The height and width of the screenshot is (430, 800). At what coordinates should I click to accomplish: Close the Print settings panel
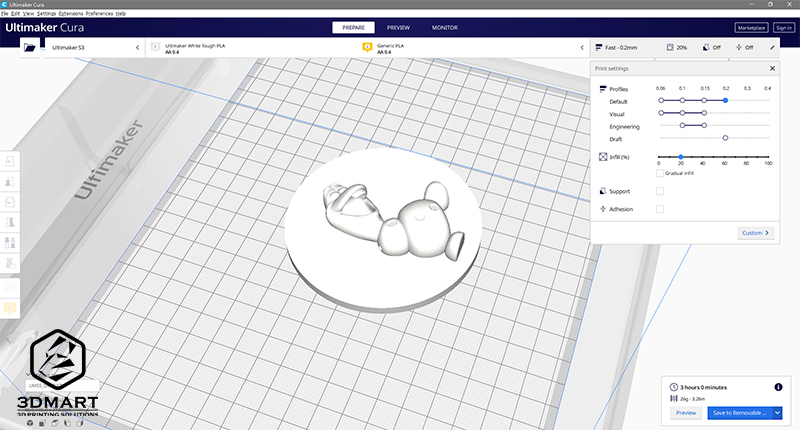tap(772, 68)
